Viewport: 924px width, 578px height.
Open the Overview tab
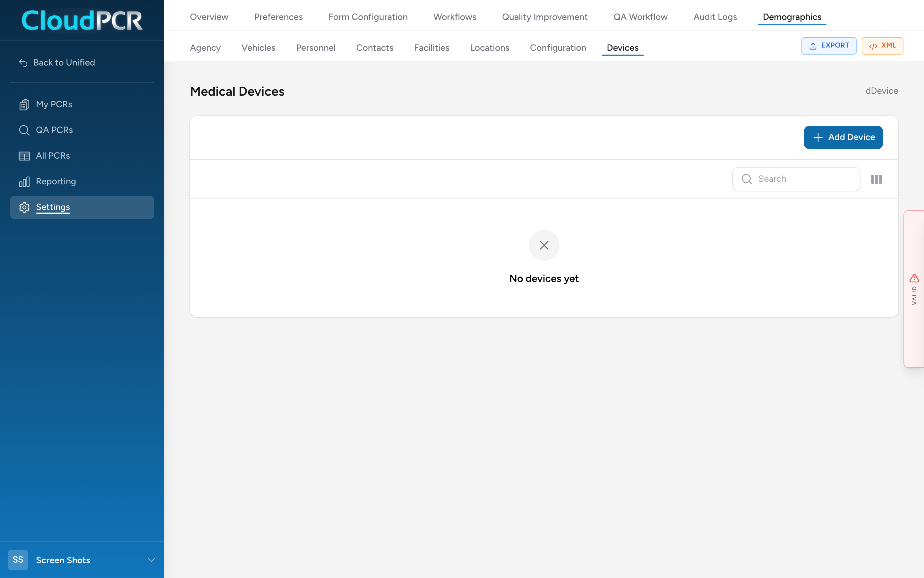[x=209, y=17]
